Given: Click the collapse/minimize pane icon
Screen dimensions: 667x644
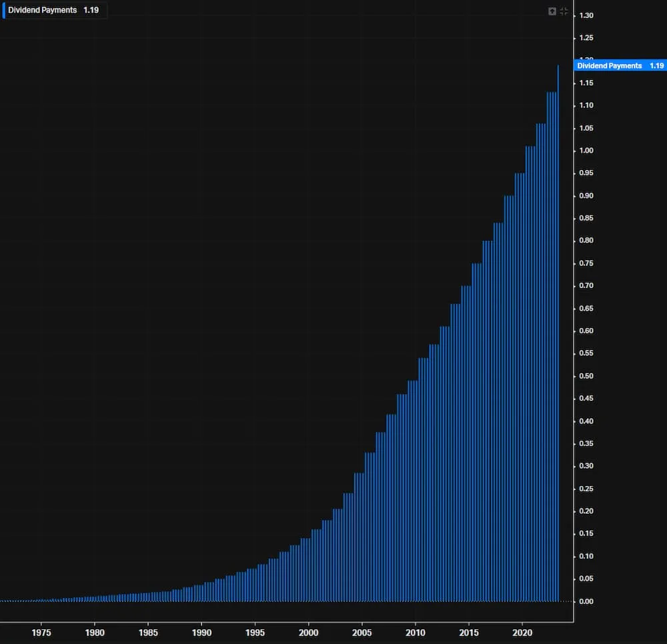Looking at the screenshot, I should [564, 11].
